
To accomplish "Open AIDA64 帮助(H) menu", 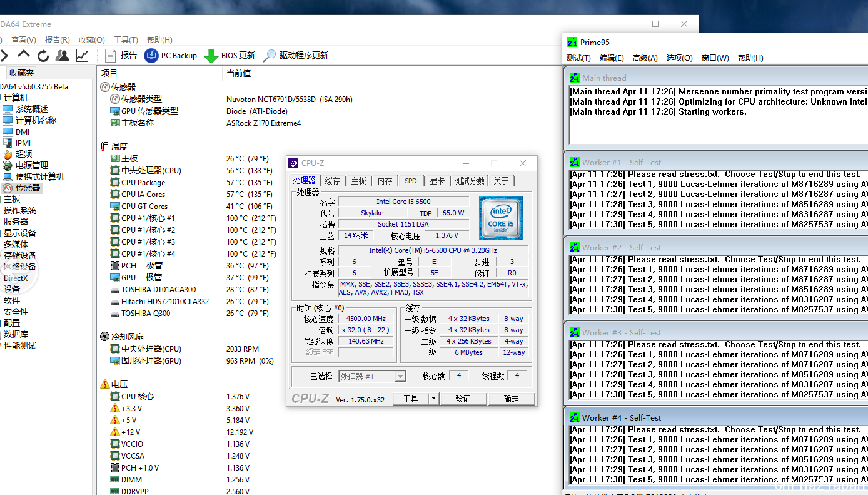I will pyautogui.click(x=159, y=40).
